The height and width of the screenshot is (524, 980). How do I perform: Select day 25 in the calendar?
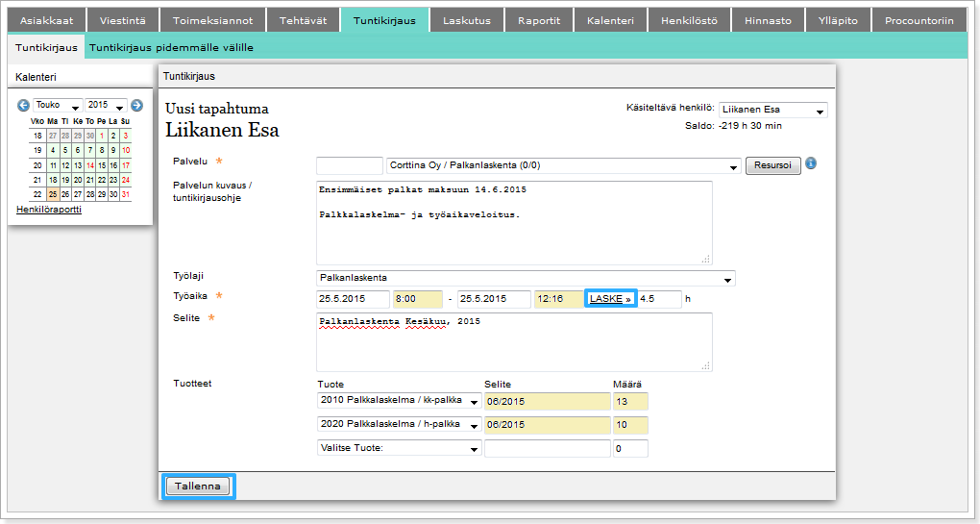pos(53,194)
